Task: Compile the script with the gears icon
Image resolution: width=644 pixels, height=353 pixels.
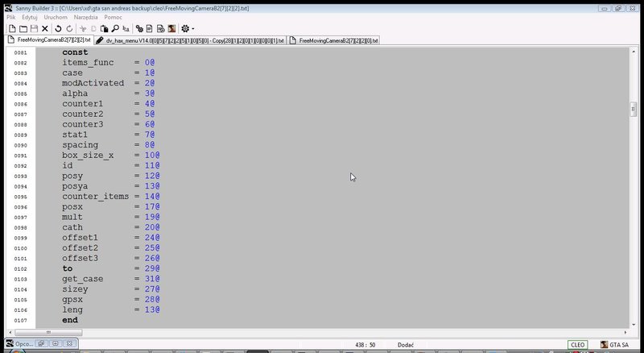Action: coord(139,28)
